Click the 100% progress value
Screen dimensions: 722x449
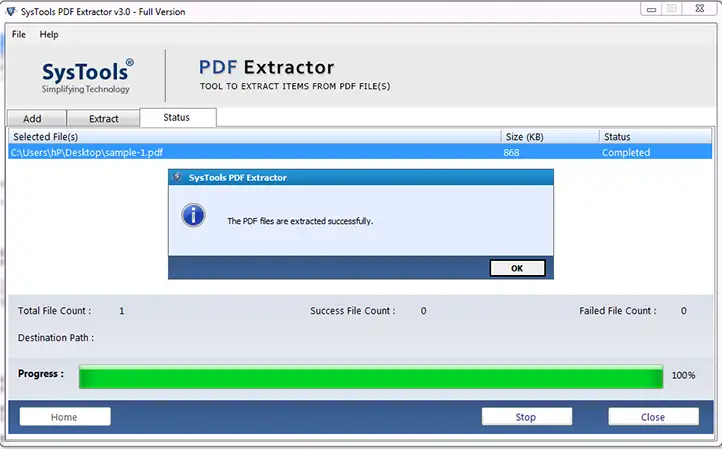click(683, 375)
